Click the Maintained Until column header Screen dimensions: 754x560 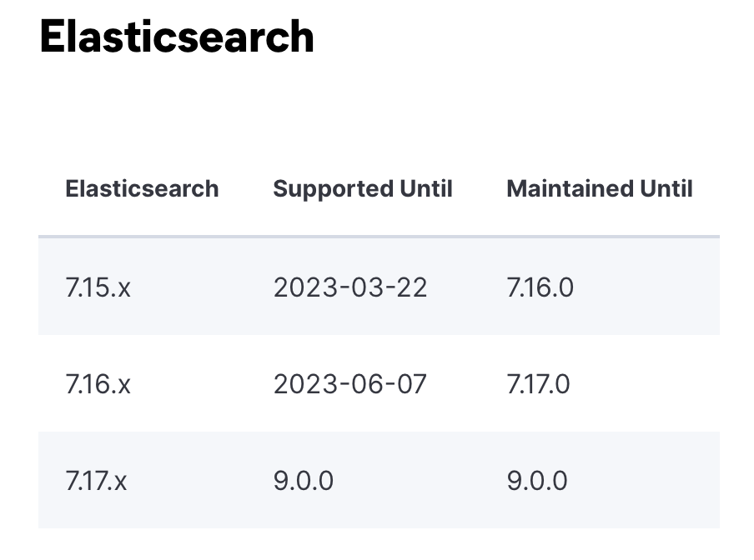point(599,188)
